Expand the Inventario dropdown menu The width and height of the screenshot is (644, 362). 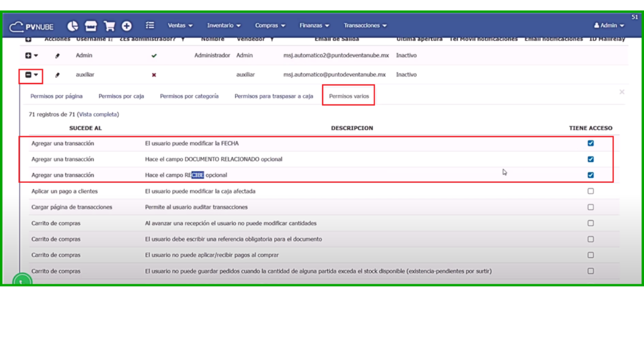(x=224, y=26)
